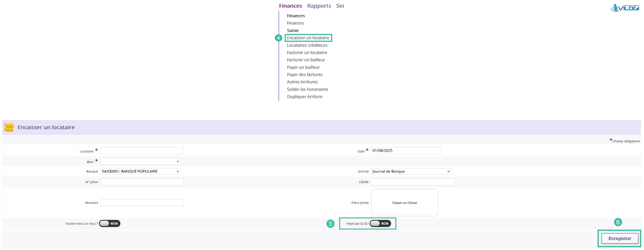Click the Vilogi logo

point(625,8)
